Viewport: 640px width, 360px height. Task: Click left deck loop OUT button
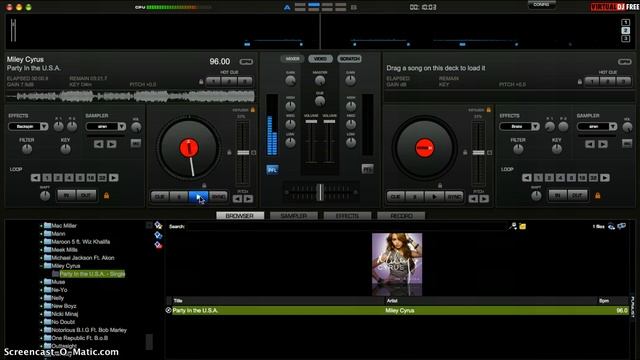click(86, 196)
